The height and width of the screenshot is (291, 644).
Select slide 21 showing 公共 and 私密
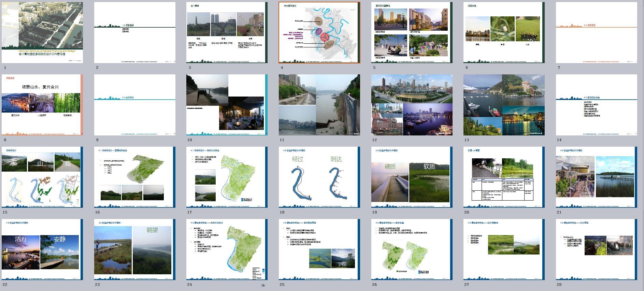click(597, 177)
